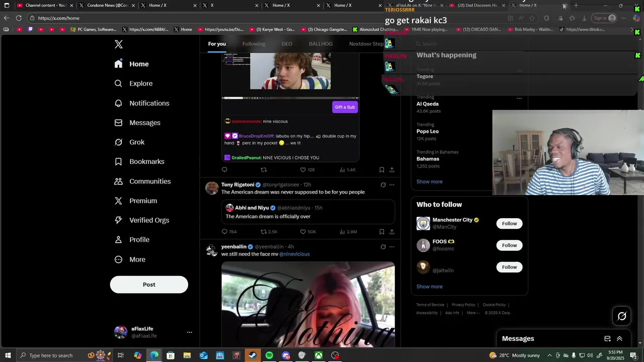
Task: Expand the Messages drawer
Action: coord(619,339)
